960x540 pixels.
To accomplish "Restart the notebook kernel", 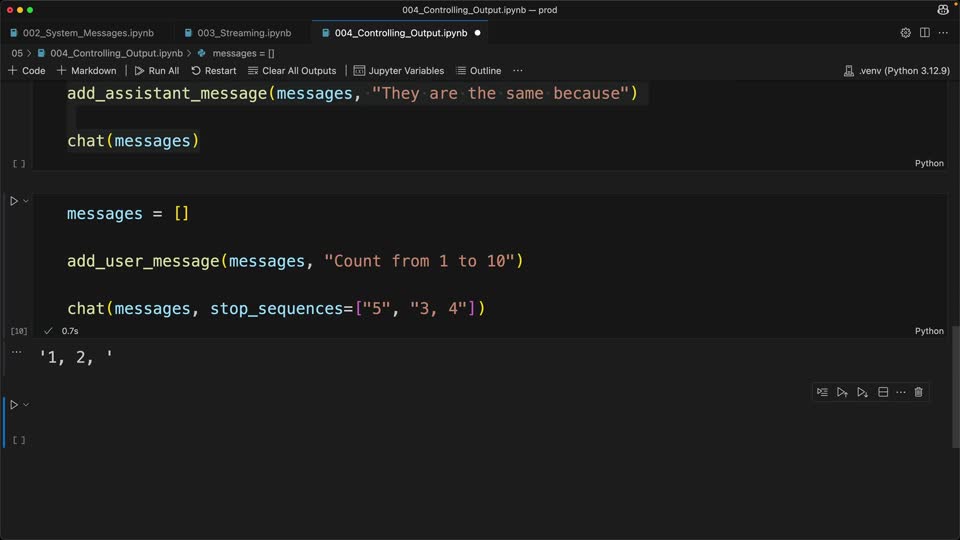I will click(214, 70).
